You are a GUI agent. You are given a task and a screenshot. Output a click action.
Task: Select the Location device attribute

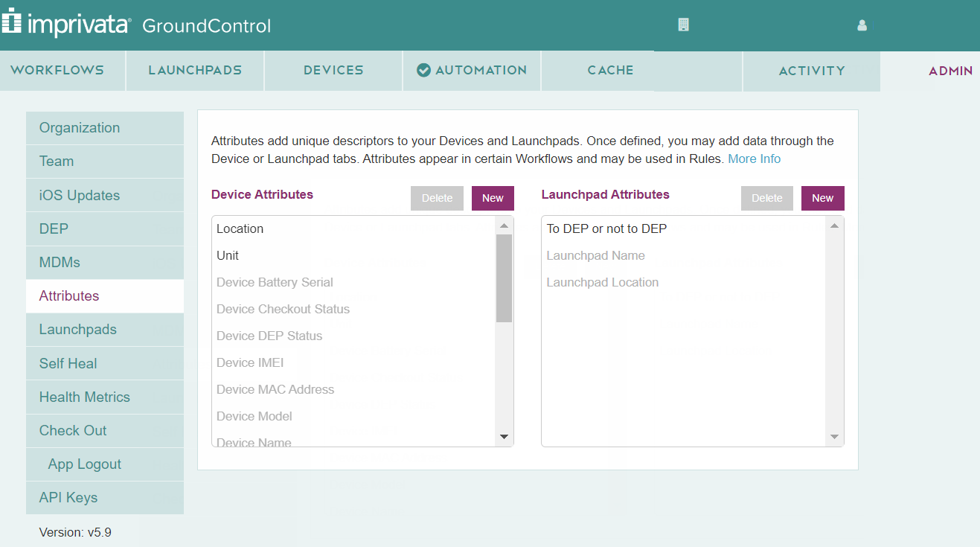354,229
